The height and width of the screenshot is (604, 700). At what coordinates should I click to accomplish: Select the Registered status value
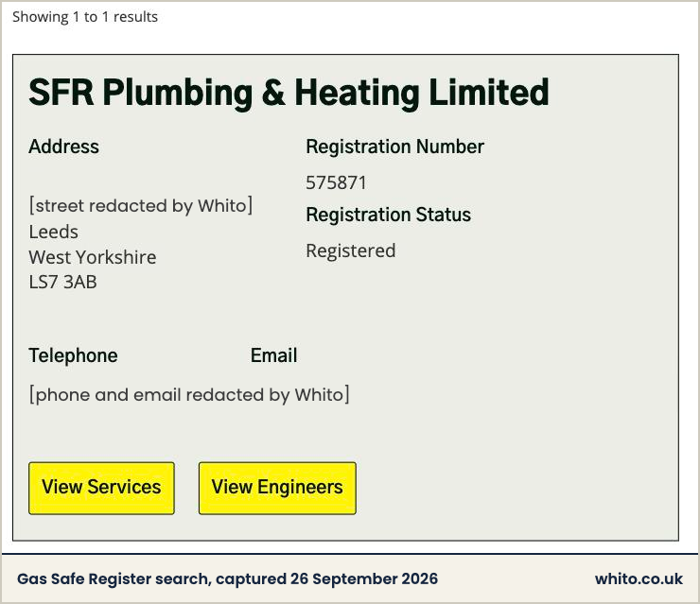point(351,250)
